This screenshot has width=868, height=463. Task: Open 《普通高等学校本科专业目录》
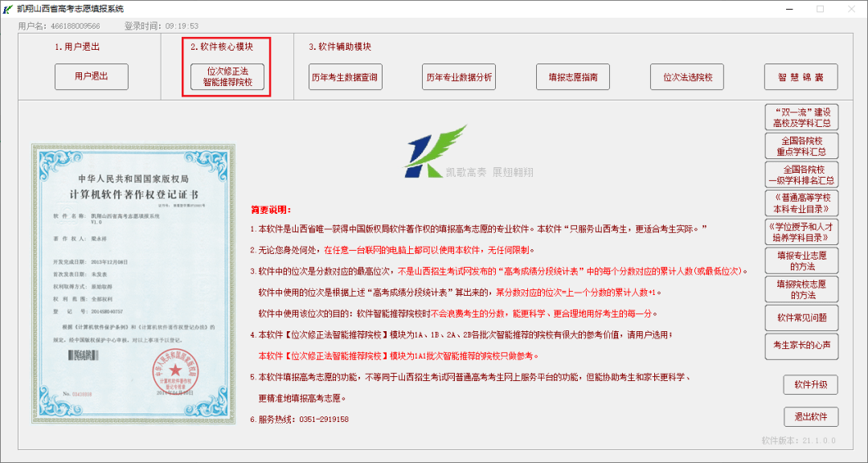coord(801,203)
